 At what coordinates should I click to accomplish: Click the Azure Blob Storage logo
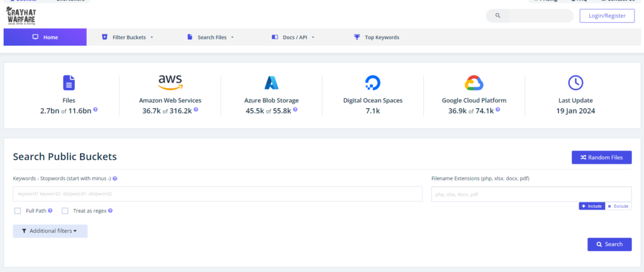click(x=272, y=82)
